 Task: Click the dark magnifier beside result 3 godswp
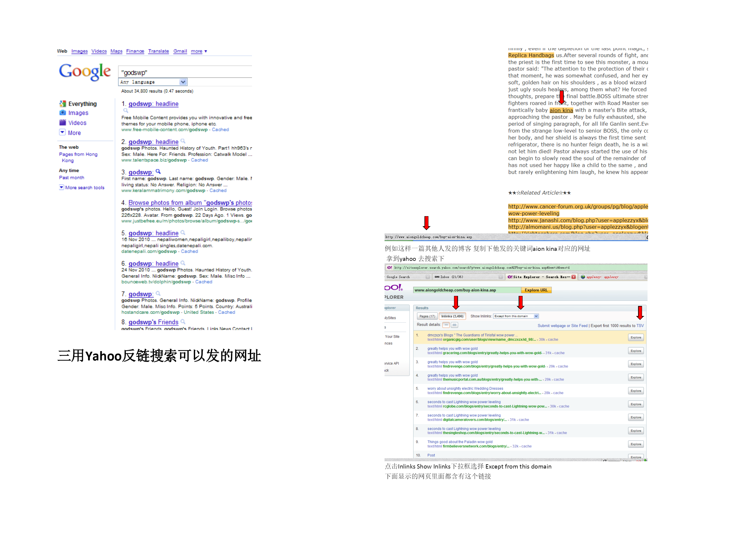coord(158,172)
